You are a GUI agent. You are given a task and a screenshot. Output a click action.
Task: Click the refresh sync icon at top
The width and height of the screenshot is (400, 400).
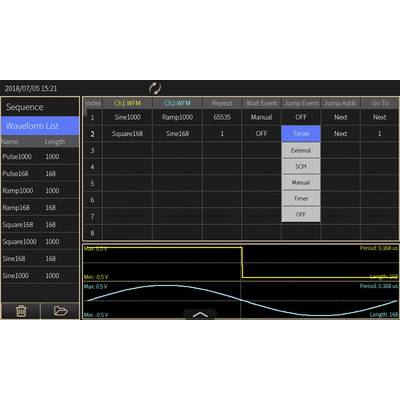pyautogui.click(x=155, y=88)
